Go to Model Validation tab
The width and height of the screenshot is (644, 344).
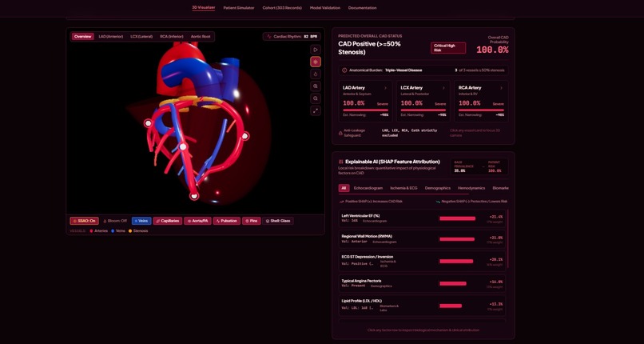[x=325, y=8]
